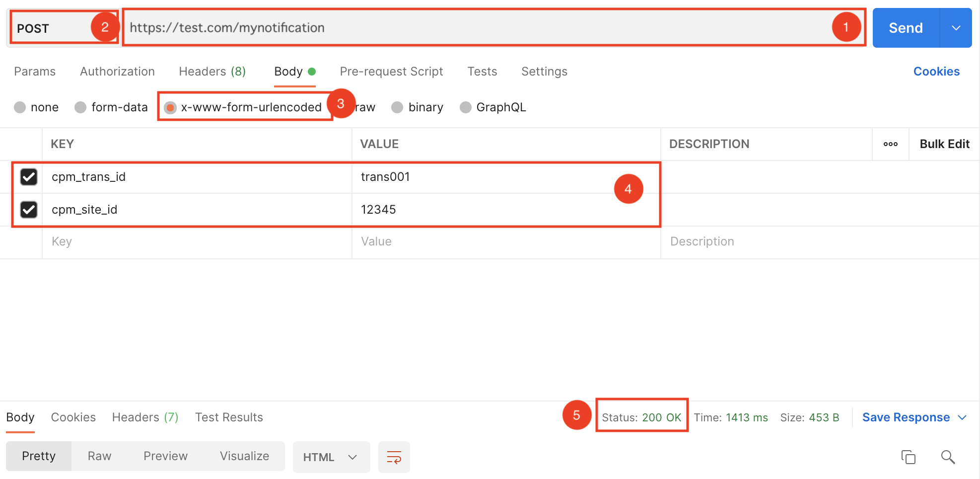
Task: Click the 12345 value cell
Action: (x=506, y=210)
